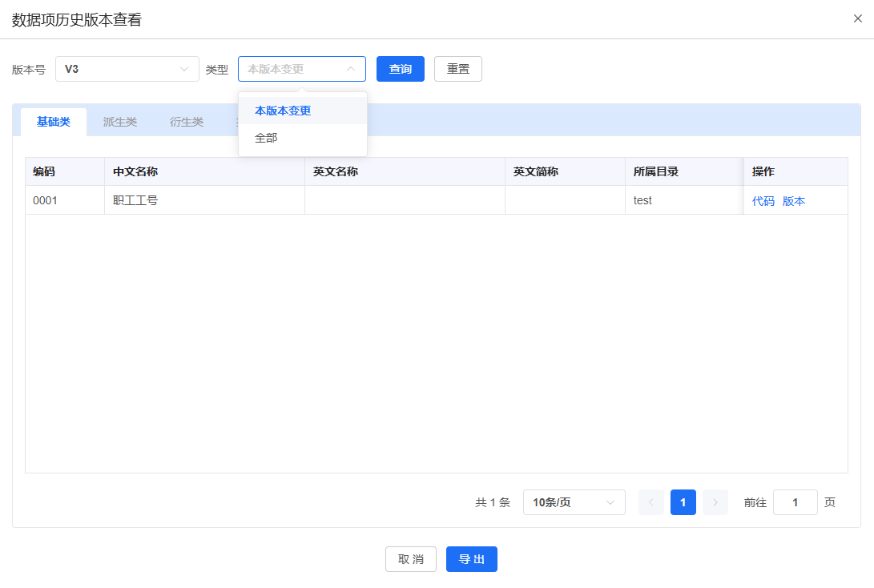Click the 查询 button

click(401, 69)
